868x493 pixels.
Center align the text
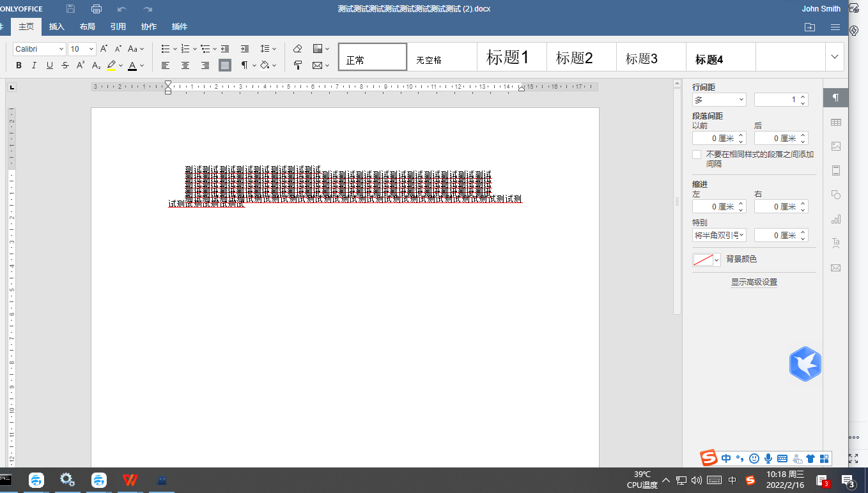[x=185, y=65]
